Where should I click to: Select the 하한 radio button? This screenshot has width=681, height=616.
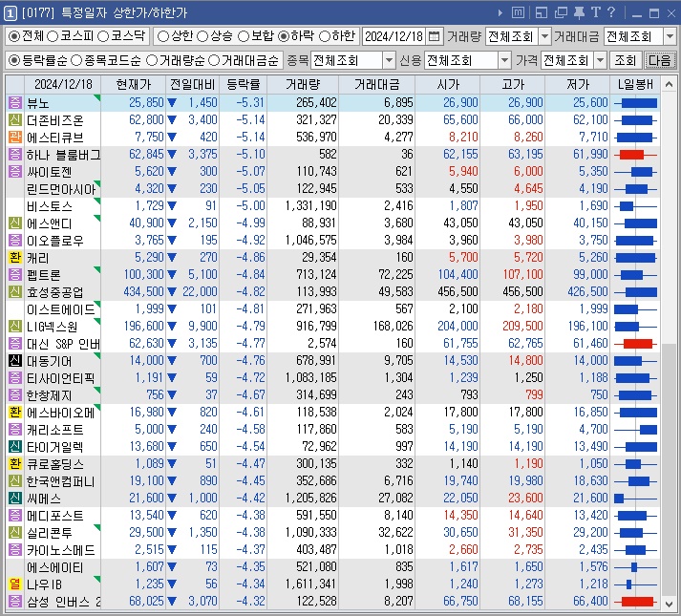[325, 36]
